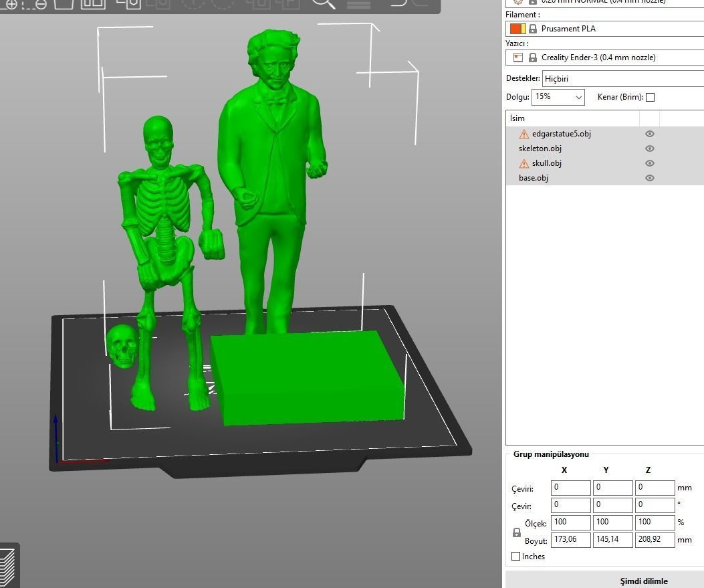704x588 pixels.
Task: Toggle visibility of base.obj
Action: [649, 179]
